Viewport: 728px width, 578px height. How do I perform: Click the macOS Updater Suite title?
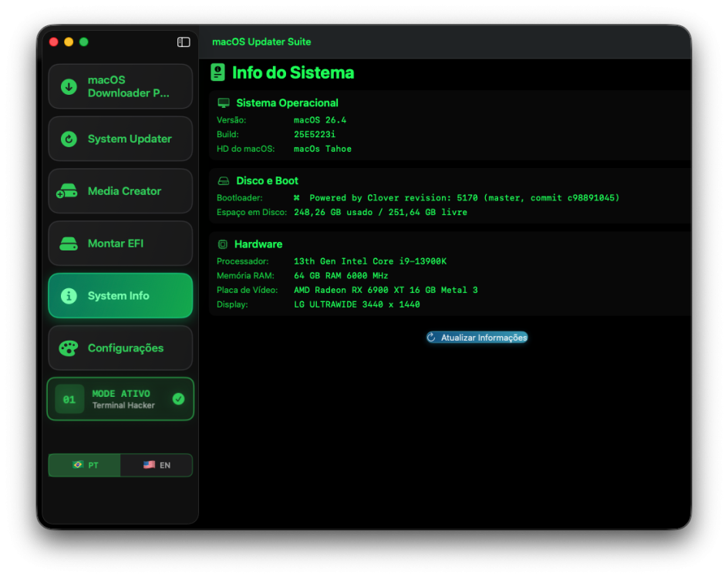pyautogui.click(x=261, y=42)
